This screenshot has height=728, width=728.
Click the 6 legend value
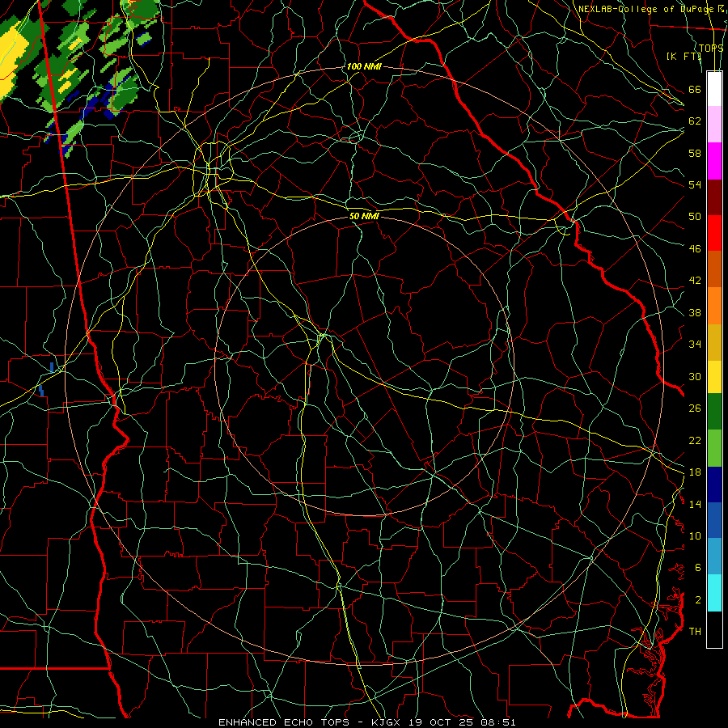click(698, 567)
